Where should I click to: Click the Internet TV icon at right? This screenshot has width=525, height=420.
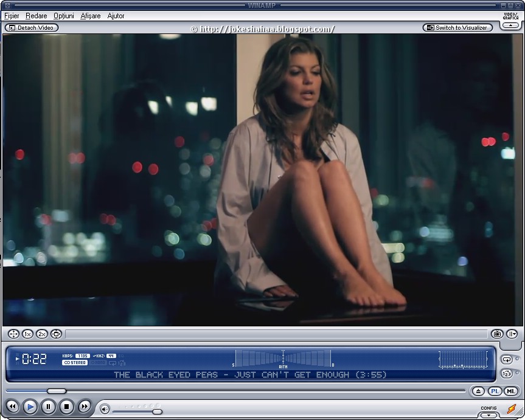(x=497, y=334)
